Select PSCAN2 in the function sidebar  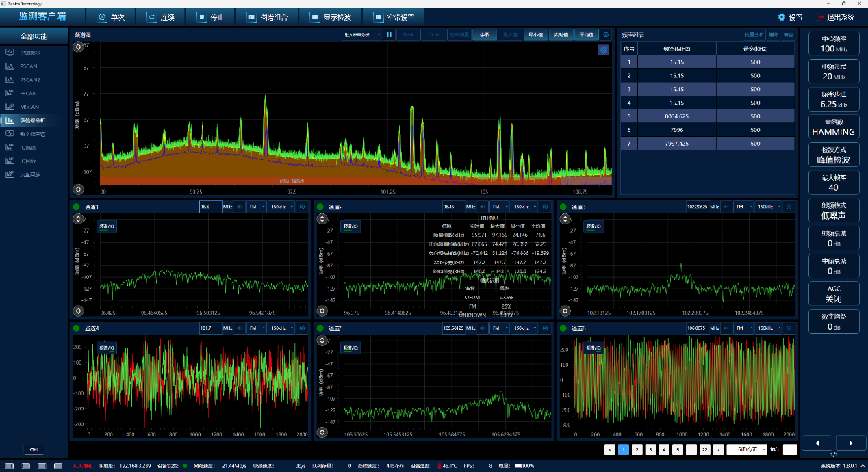coord(34,79)
